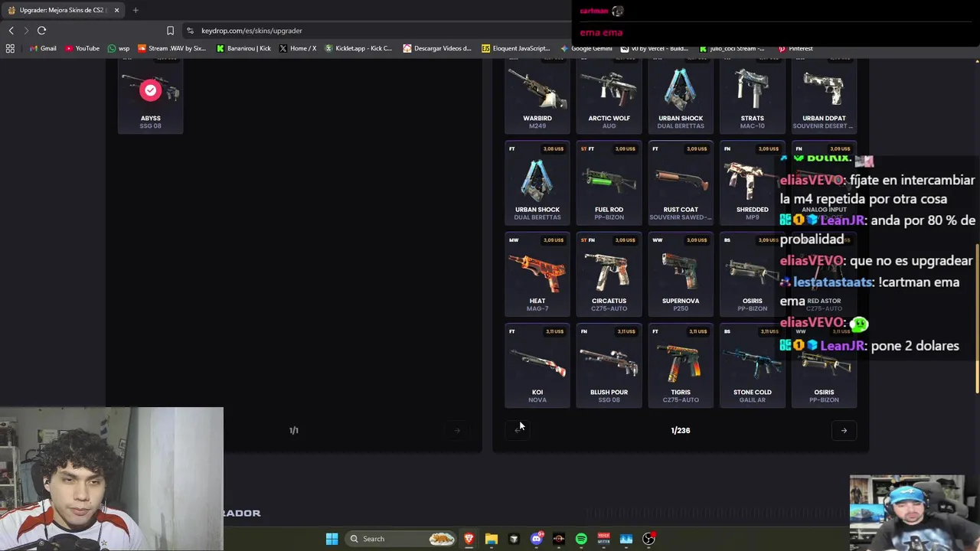Go back with the browser back arrow

click(11, 31)
